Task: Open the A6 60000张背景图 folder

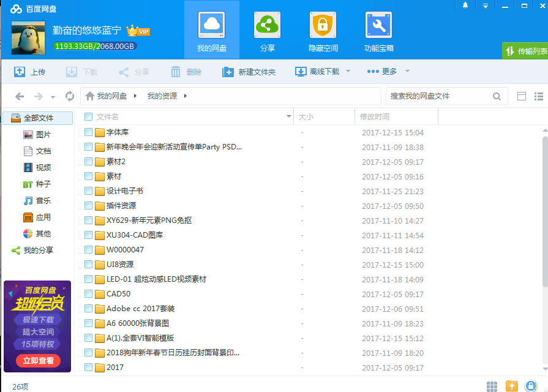Action: click(x=138, y=323)
